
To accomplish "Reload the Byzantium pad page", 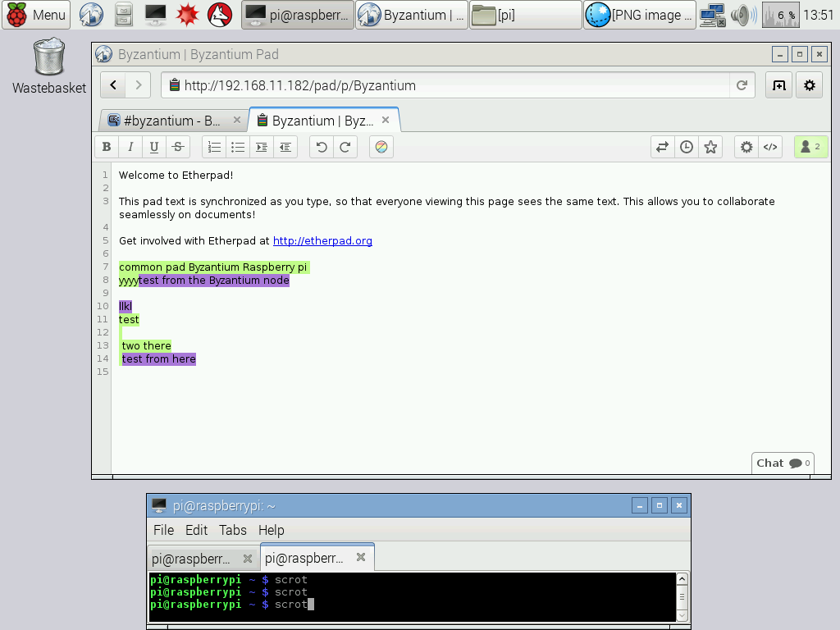I will click(742, 85).
